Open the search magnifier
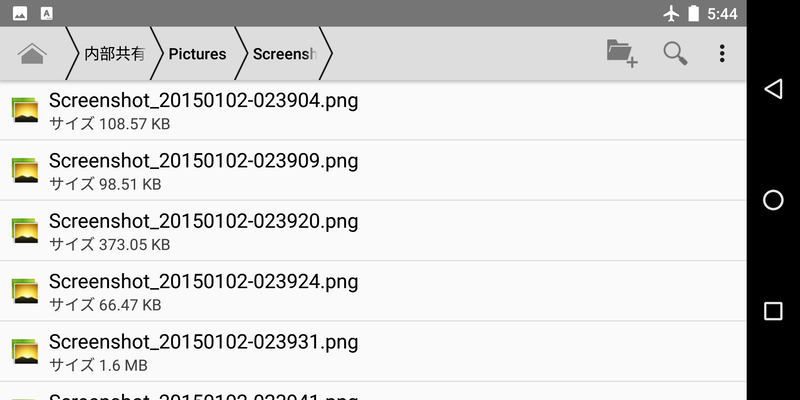 (676, 53)
